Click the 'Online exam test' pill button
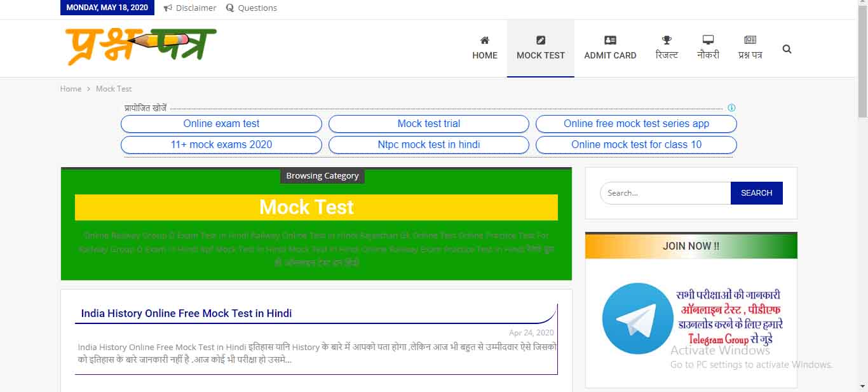Screen dimensions: 868x392 (x=220, y=123)
